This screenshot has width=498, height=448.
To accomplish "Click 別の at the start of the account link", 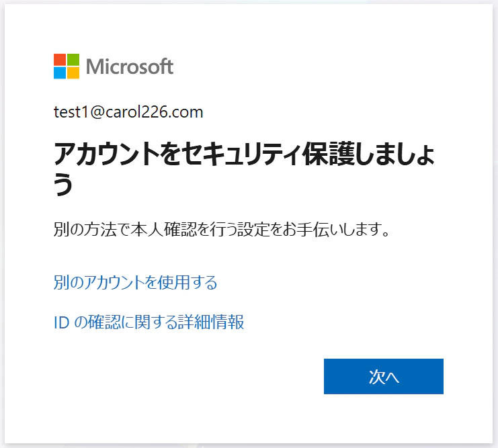I will click(x=69, y=282).
